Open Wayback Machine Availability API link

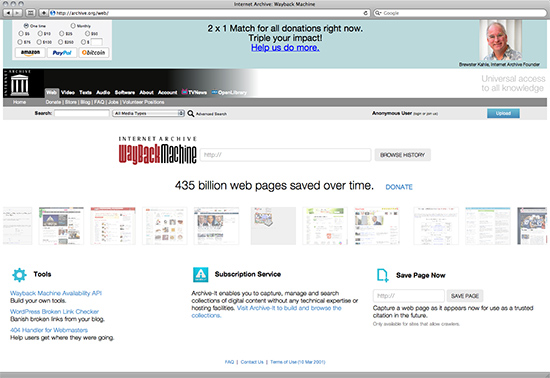[56, 293]
